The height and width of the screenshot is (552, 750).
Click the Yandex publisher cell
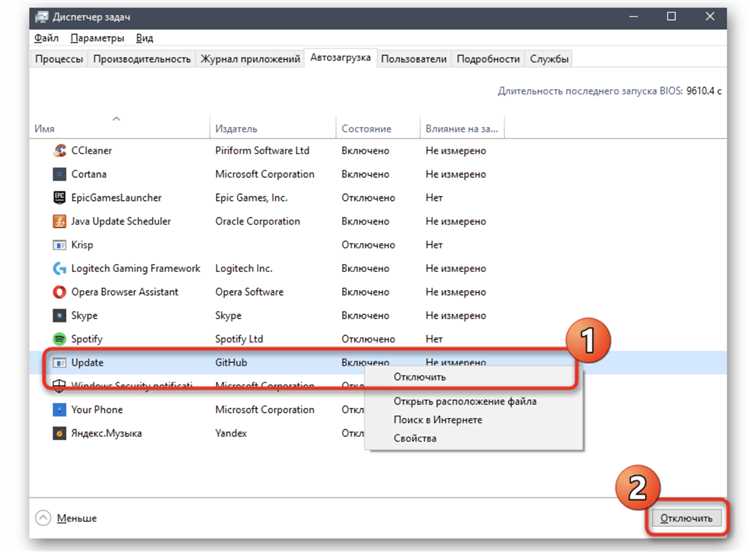231,433
